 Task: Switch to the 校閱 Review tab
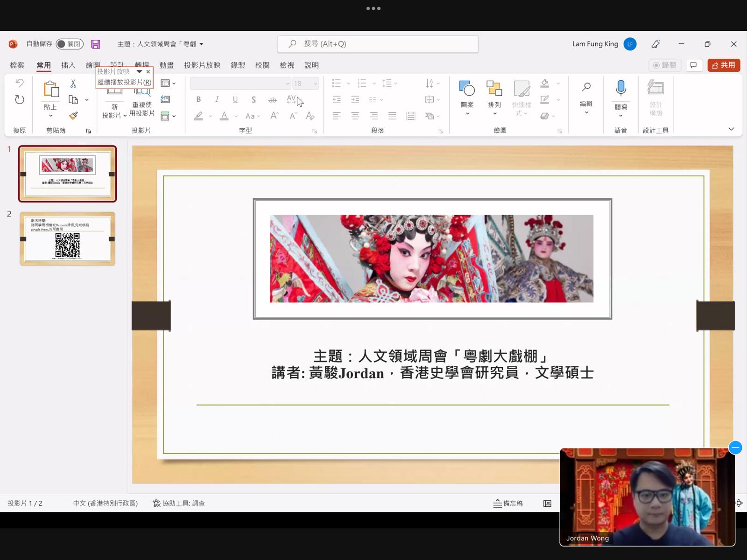click(262, 65)
